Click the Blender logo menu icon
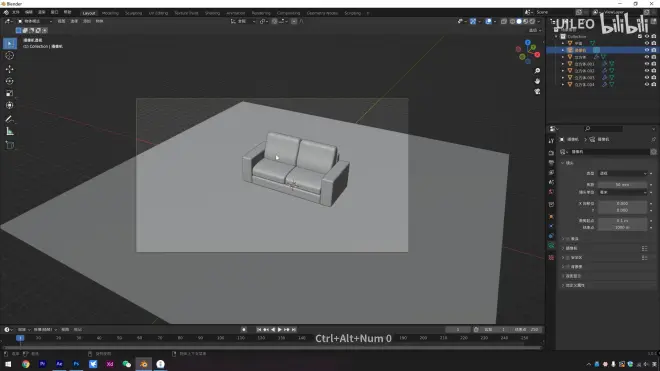This screenshot has height=371, width=660. coord(6,13)
